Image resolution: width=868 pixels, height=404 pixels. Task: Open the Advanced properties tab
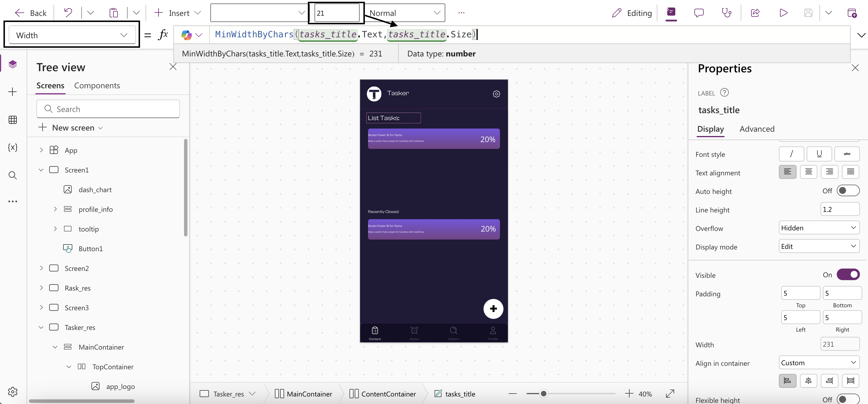click(x=757, y=129)
